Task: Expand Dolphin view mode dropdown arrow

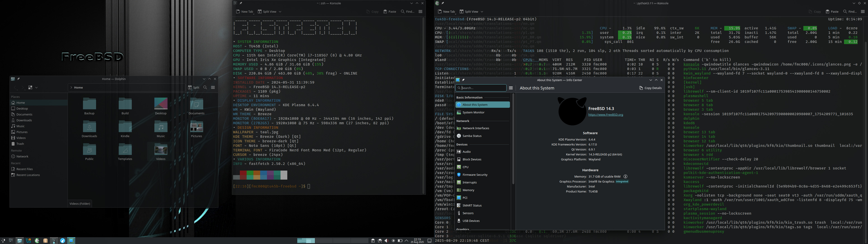Action: click(x=36, y=88)
